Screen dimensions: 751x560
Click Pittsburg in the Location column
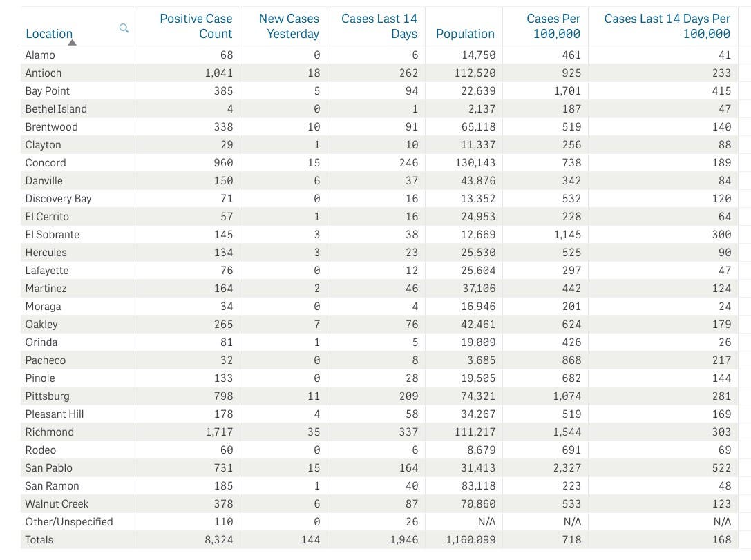(47, 396)
